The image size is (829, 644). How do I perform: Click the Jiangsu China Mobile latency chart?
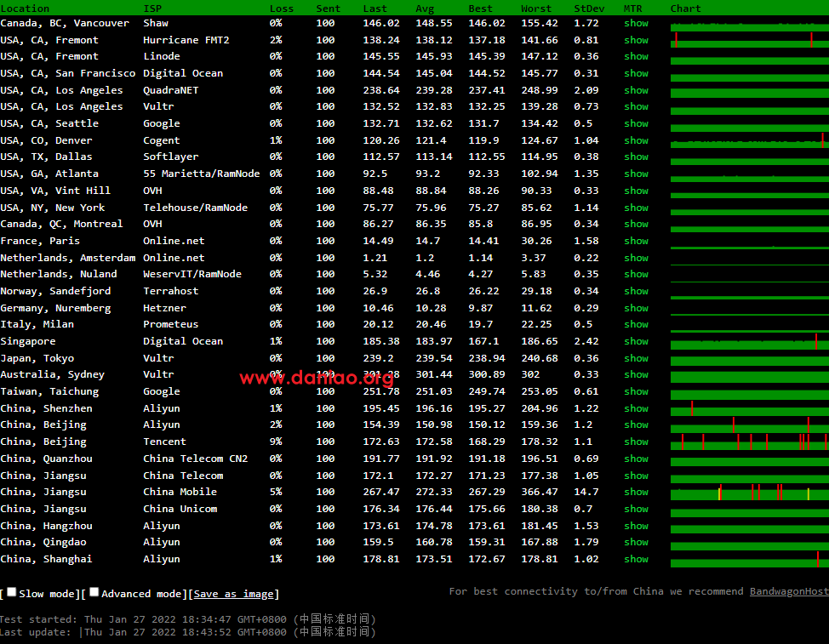750,492
